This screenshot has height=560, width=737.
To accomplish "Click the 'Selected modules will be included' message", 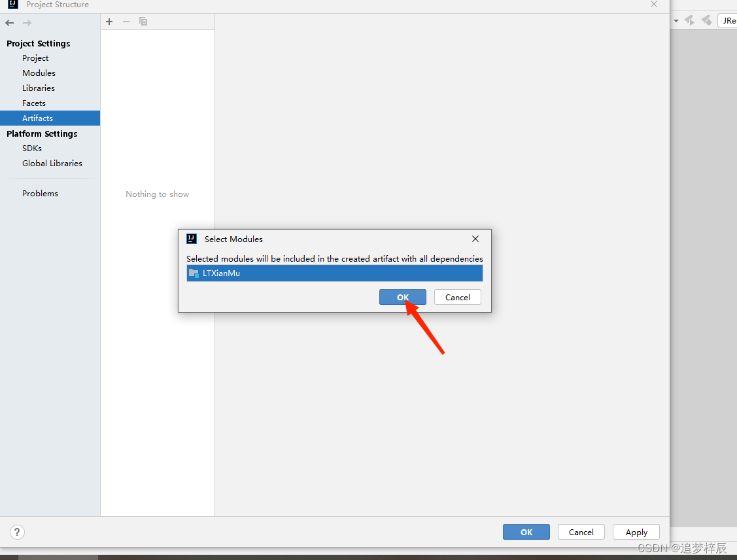I will pyautogui.click(x=335, y=258).
